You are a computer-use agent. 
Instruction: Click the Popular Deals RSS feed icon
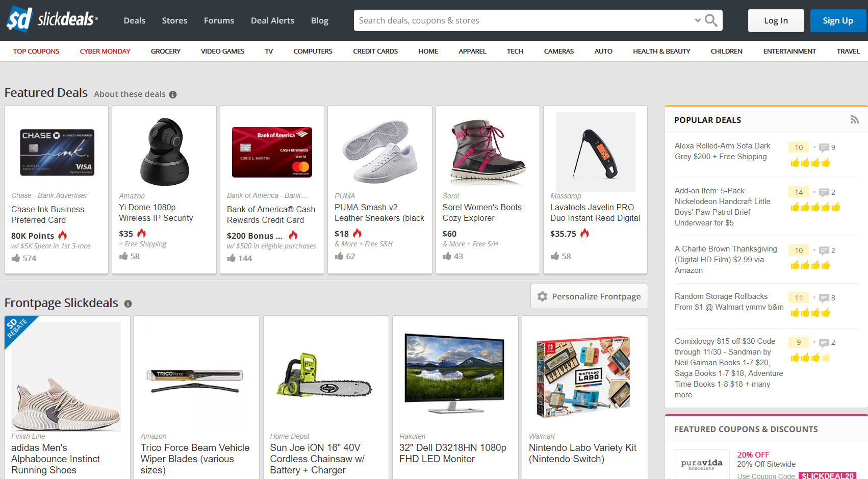tap(854, 120)
